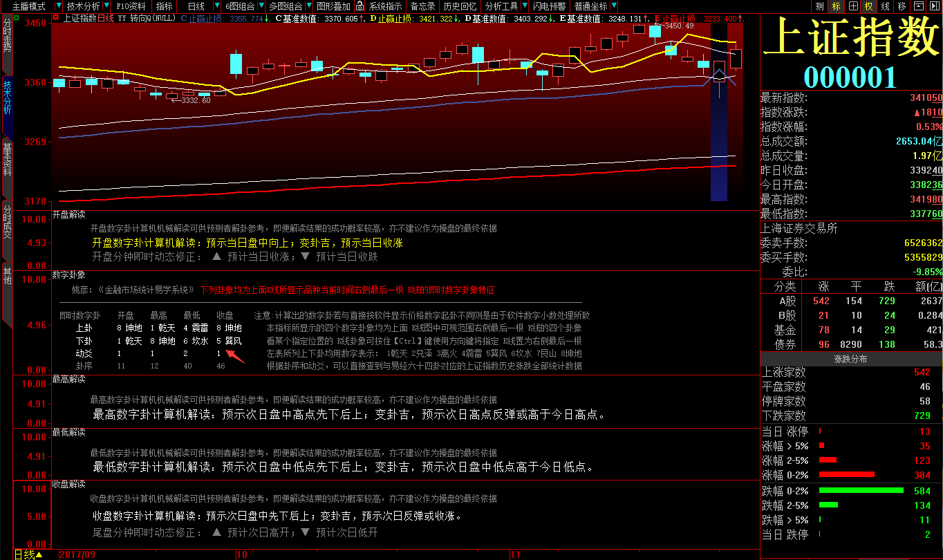
Task: Expand the 6图组合 dropdown arrow
Action: pos(261,6)
